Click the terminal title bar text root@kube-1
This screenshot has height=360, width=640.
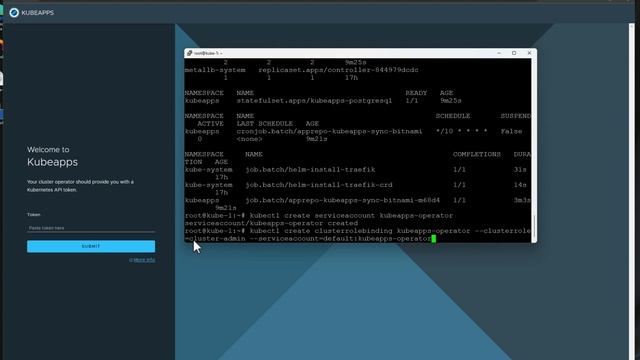click(x=208, y=53)
